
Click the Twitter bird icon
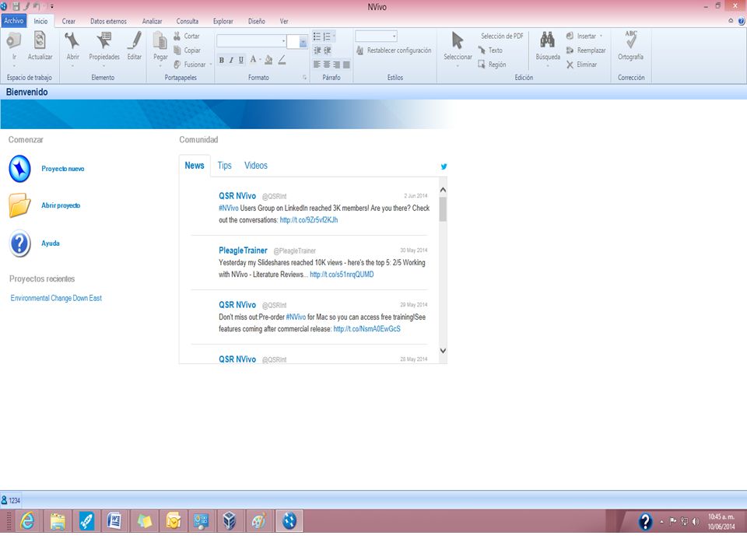[x=444, y=166]
